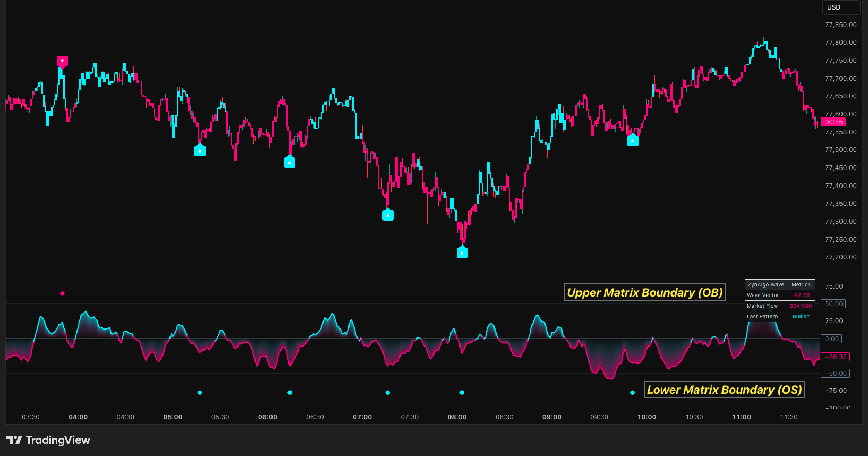Click the 77,850.00 price axis label
This screenshot has width=868, height=456.
coord(840,25)
